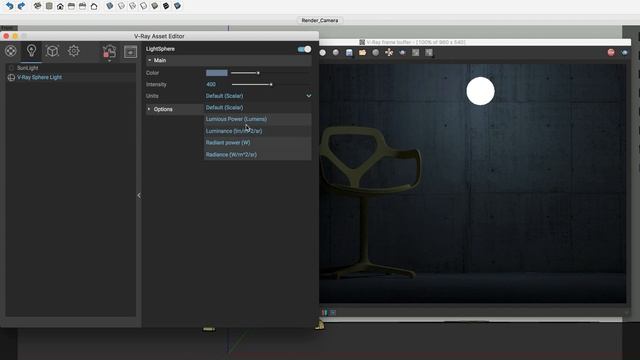Choose the Hidden Line style cube icon

[132, 6]
